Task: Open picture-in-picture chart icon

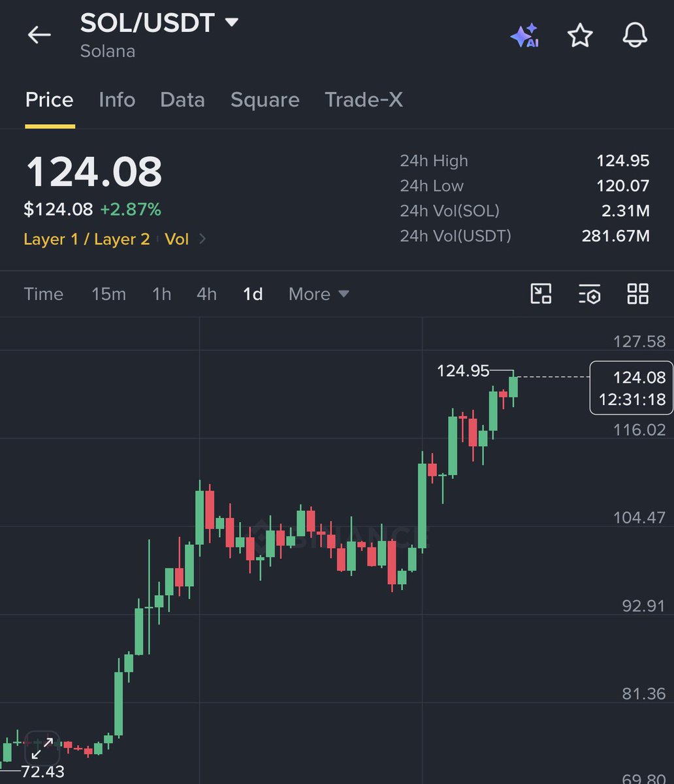Action: pyautogui.click(x=541, y=294)
